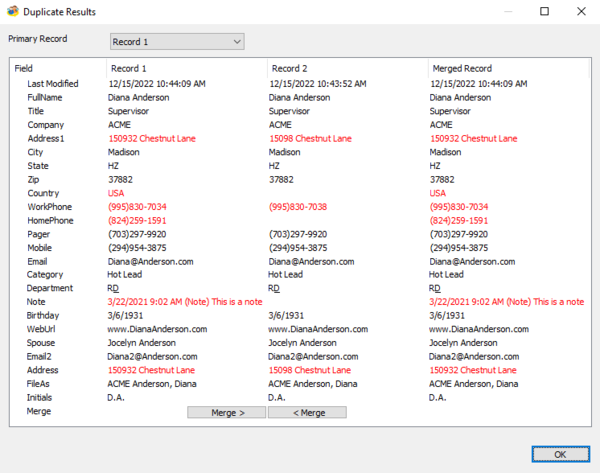The image size is (600, 473).
Task: Select the Note text in Record 1
Action: tap(185, 302)
